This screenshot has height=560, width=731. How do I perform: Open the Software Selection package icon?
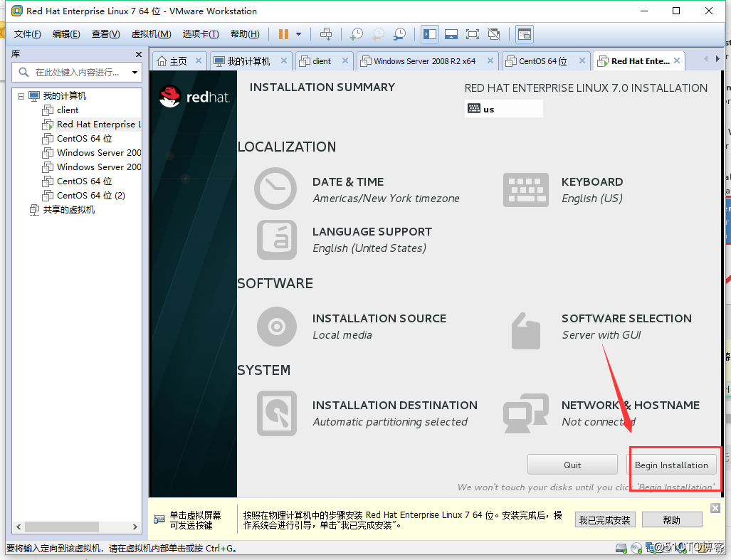click(x=526, y=331)
